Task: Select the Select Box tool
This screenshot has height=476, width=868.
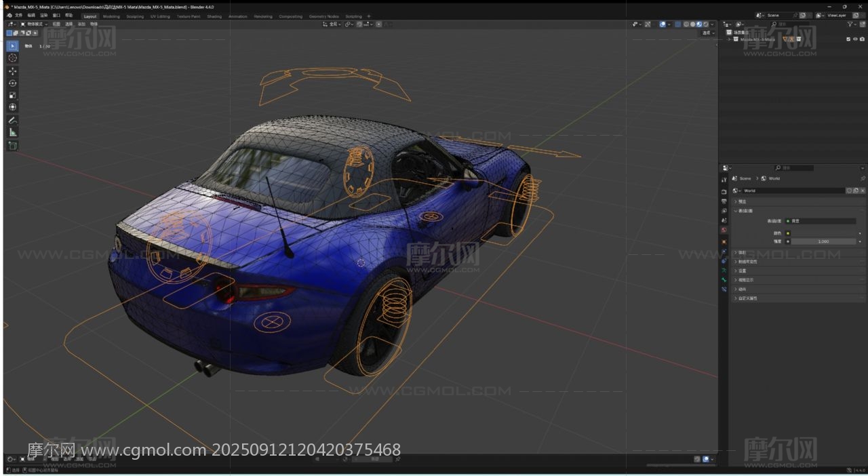Action: [12, 46]
